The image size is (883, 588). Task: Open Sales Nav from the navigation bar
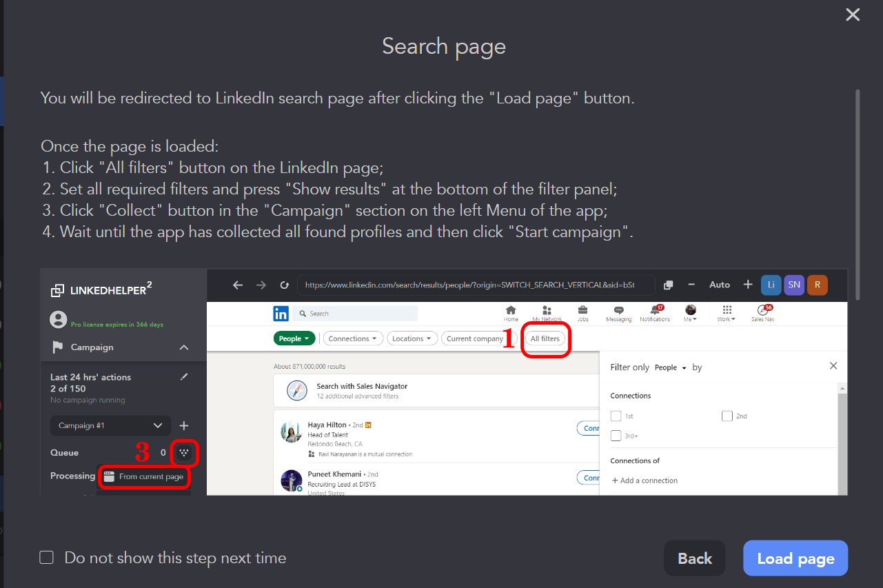[762, 312]
